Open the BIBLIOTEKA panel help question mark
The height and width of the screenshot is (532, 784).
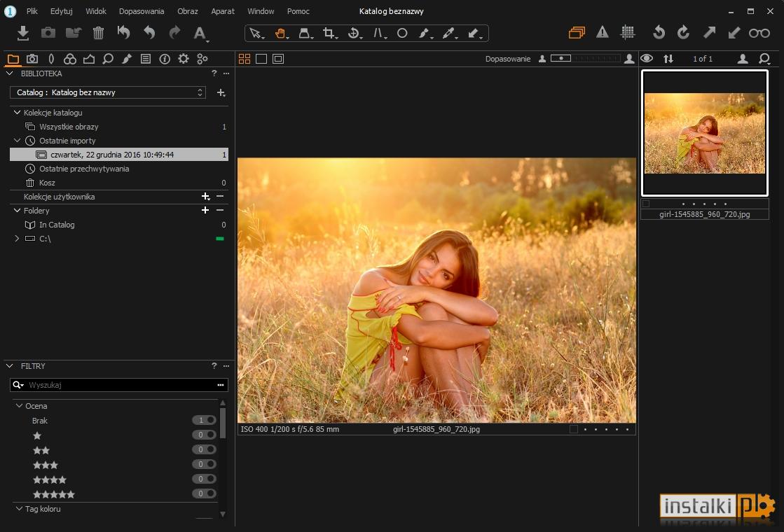coord(214,73)
